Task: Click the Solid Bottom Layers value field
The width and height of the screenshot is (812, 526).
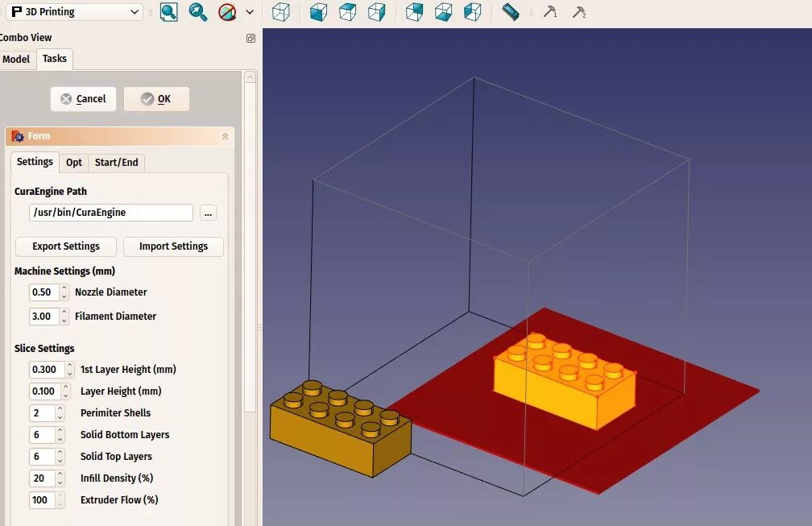Action: (43, 435)
